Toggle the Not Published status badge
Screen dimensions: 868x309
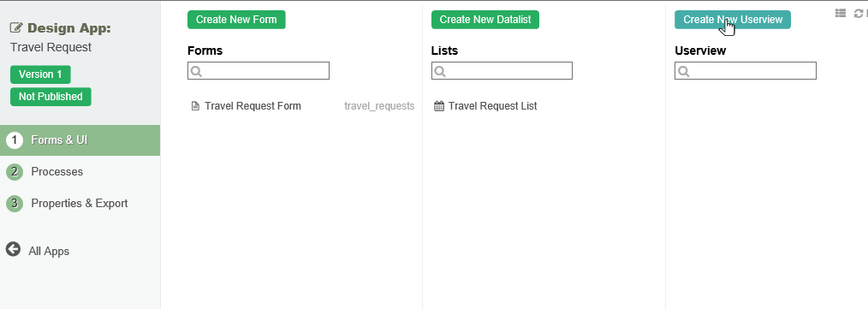(x=51, y=97)
